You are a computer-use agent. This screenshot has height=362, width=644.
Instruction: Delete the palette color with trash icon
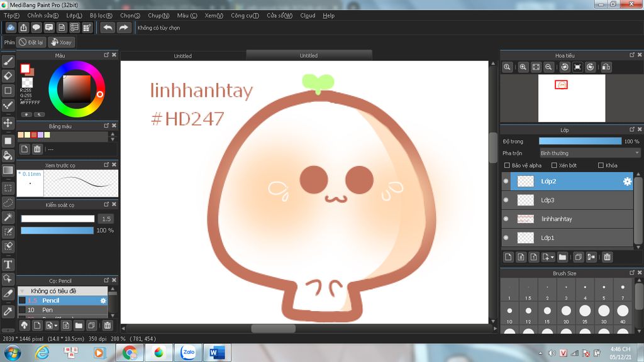pos(37,149)
